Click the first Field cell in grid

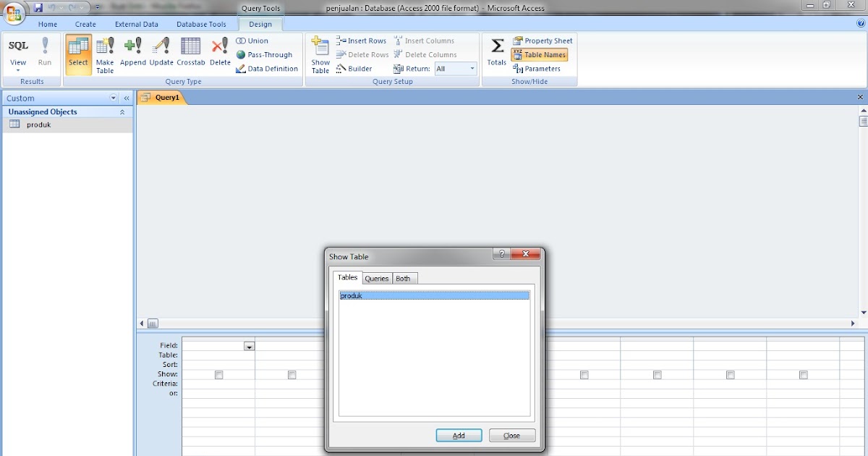tap(218, 347)
